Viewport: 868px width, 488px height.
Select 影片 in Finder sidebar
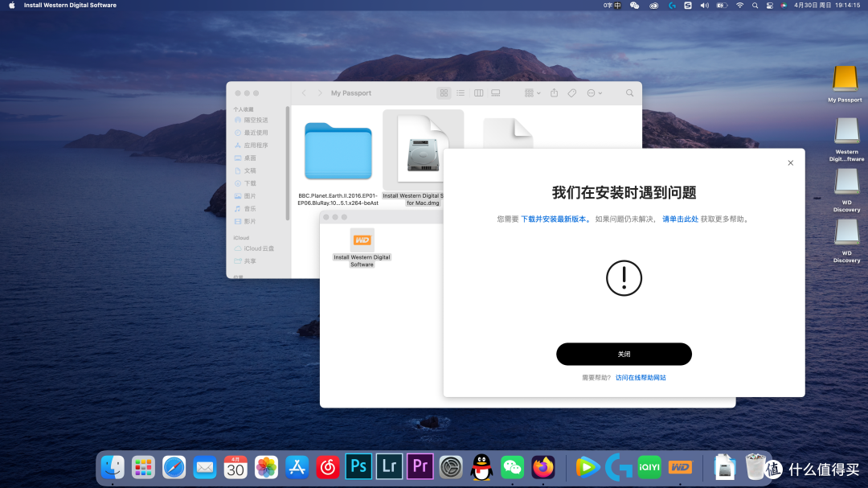[250, 222]
